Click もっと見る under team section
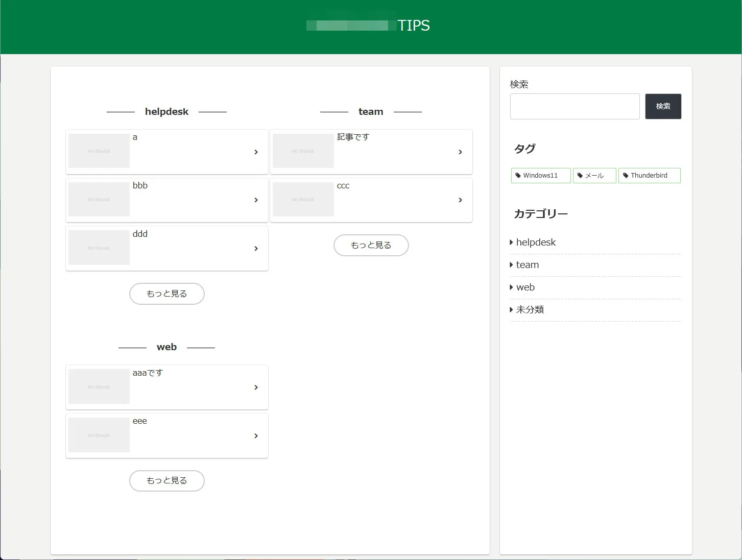The width and height of the screenshot is (742, 560). (371, 246)
